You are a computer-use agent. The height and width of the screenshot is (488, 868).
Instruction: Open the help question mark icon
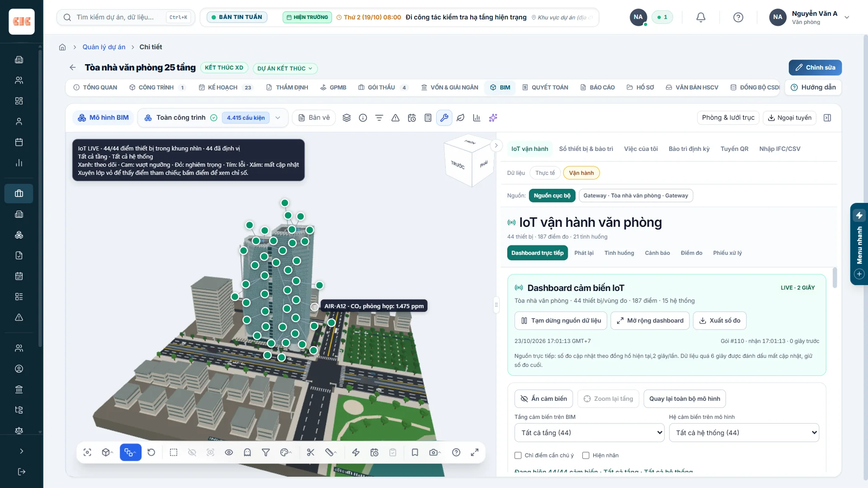coord(738,17)
